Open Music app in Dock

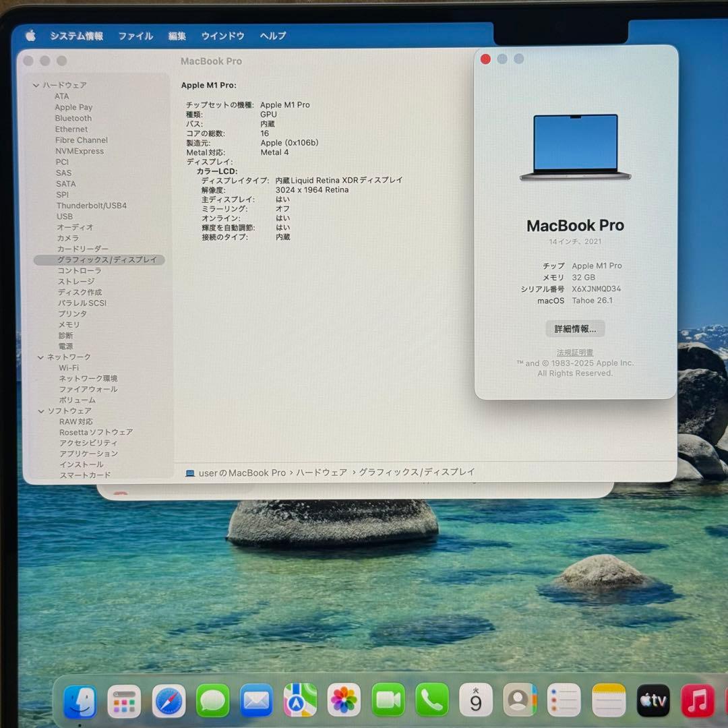[x=698, y=700]
